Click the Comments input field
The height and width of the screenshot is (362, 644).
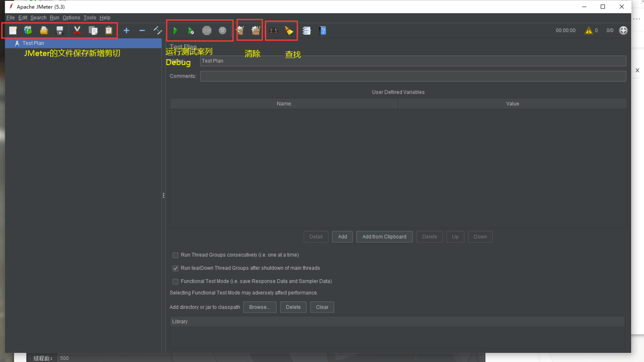[x=413, y=76]
